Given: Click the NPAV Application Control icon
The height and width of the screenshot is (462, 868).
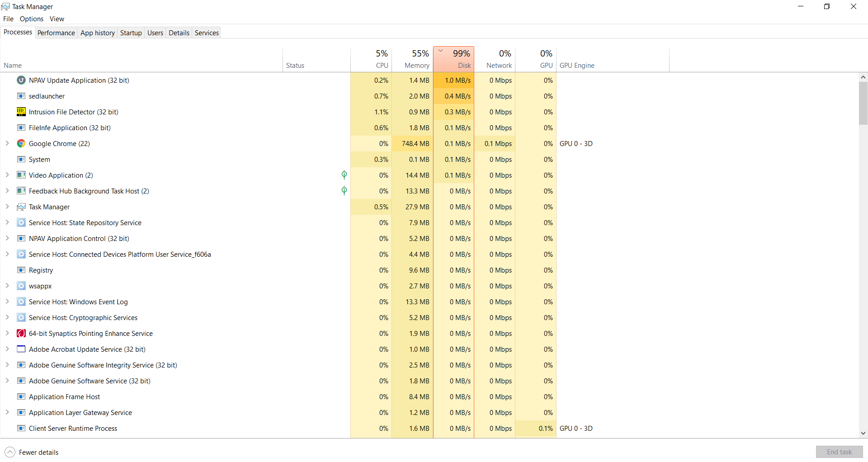Looking at the screenshot, I should [x=21, y=238].
